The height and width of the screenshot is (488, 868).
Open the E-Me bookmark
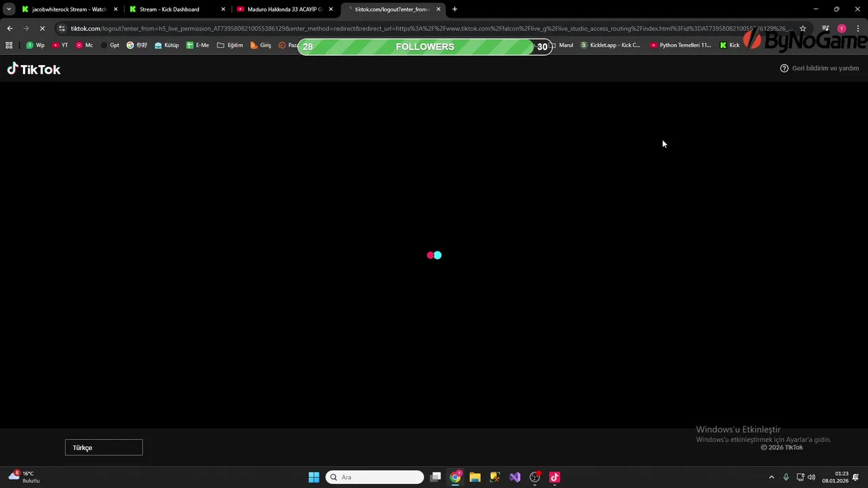[198, 45]
